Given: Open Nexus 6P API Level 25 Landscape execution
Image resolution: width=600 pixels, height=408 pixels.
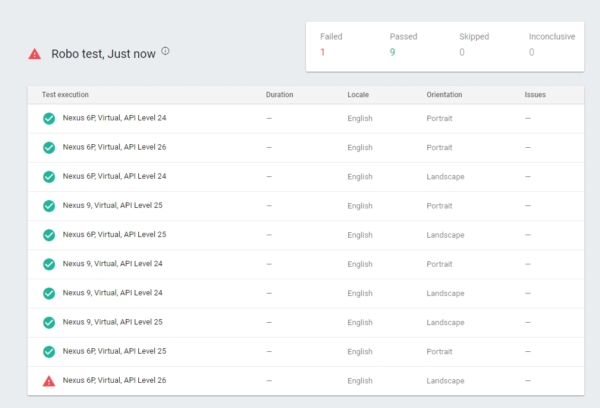Looking at the screenshot, I should pos(114,234).
